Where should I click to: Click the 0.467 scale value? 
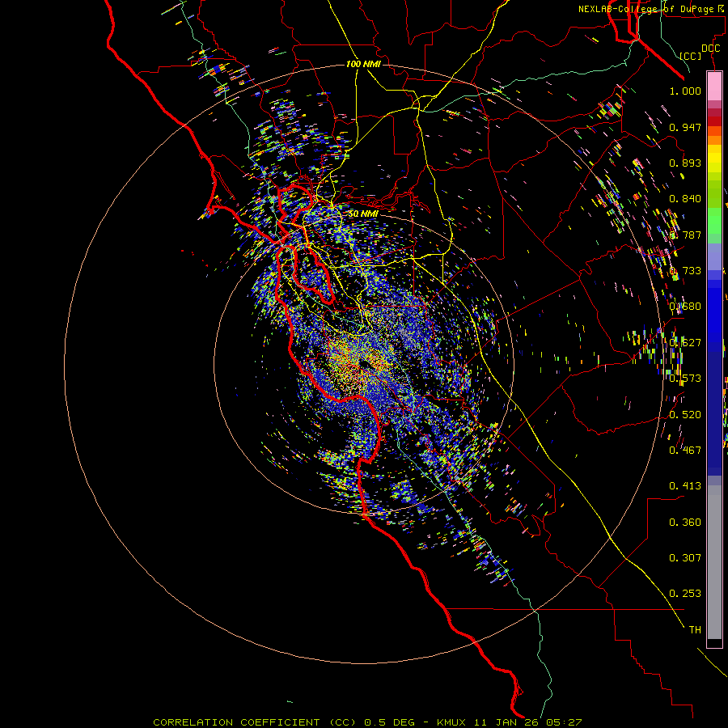coord(685,451)
